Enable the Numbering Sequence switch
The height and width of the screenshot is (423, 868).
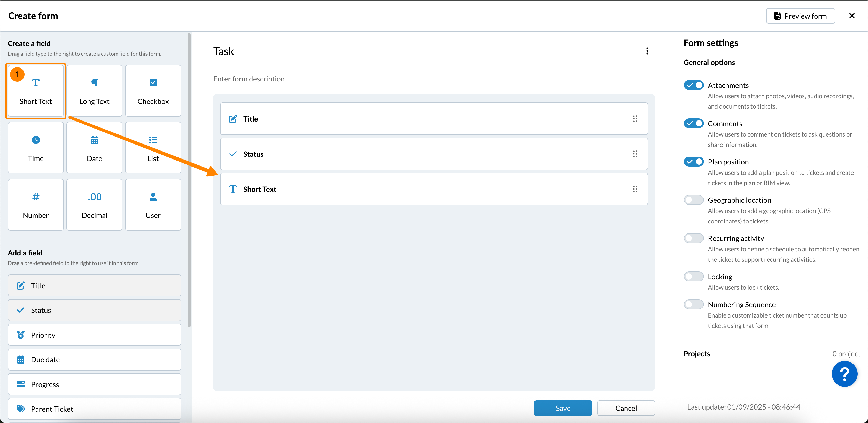point(693,305)
